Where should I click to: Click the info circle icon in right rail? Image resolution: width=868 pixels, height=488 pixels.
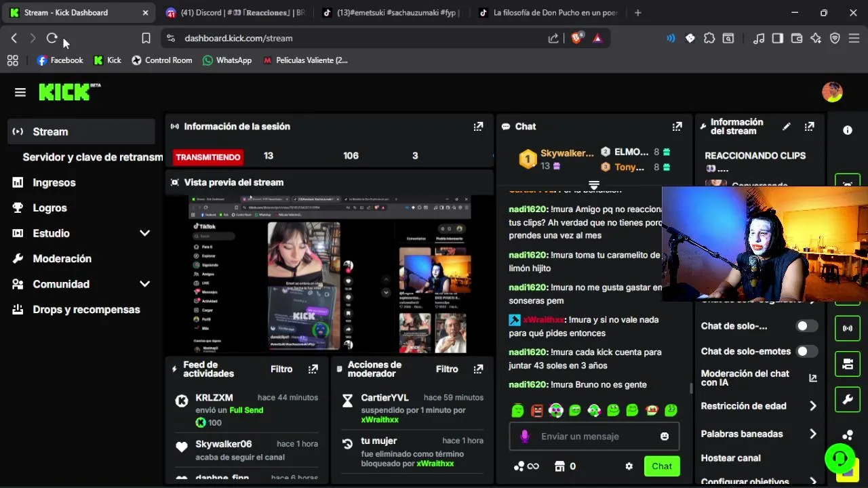(848, 130)
